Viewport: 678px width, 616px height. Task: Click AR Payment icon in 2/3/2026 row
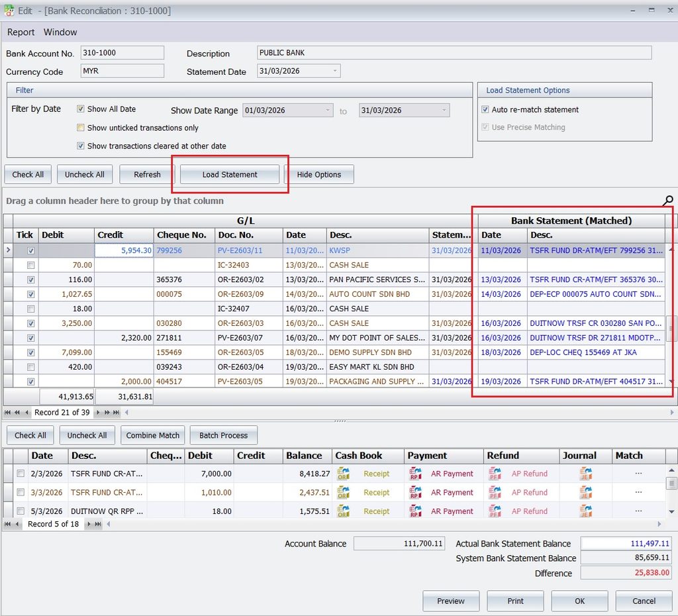click(x=416, y=474)
